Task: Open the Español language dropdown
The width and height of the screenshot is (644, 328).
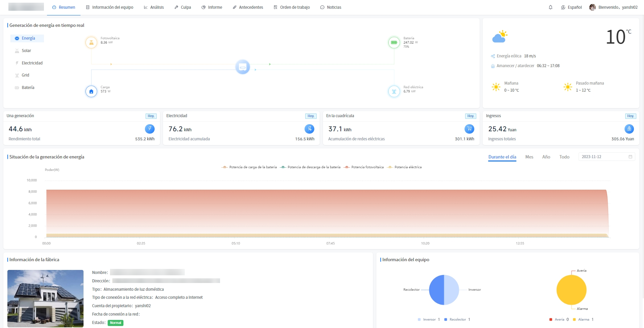Action: 572,7
